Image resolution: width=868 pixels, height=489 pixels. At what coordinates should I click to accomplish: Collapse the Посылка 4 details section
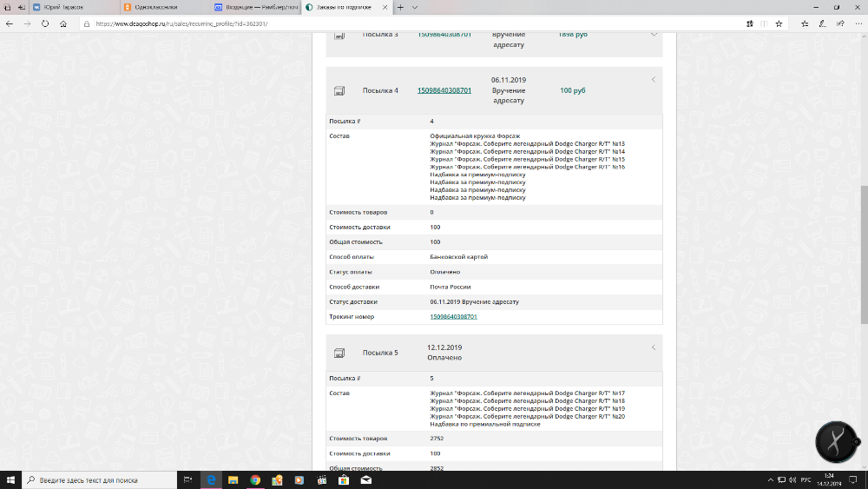point(653,80)
